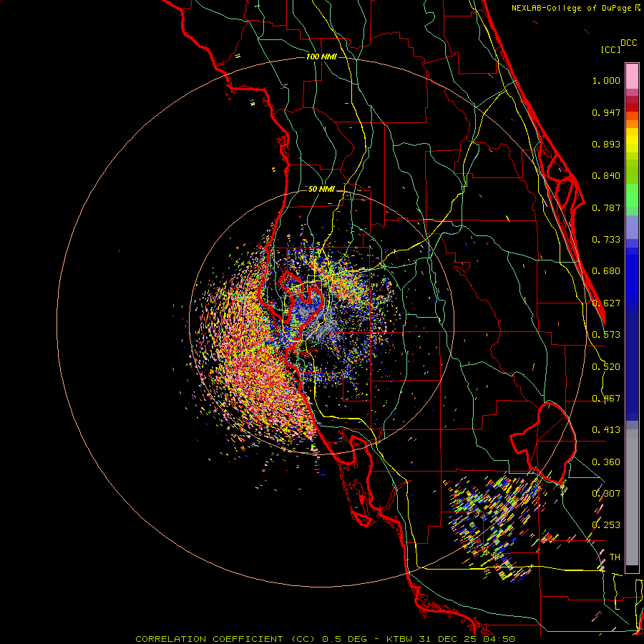
Task: Click the 1.000 value on the scale
Action: (x=606, y=80)
